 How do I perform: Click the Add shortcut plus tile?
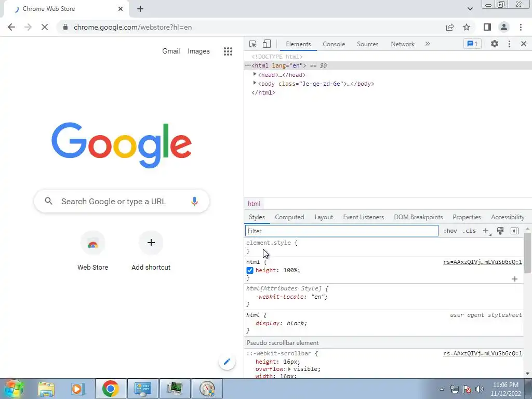151,251
